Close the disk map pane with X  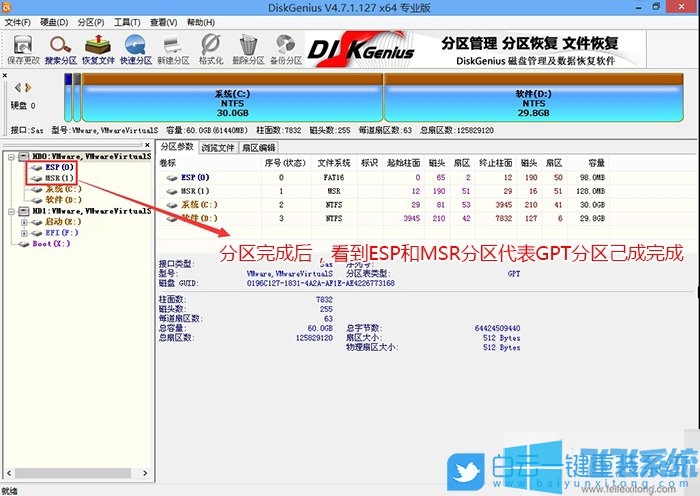(x=4, y=75)
